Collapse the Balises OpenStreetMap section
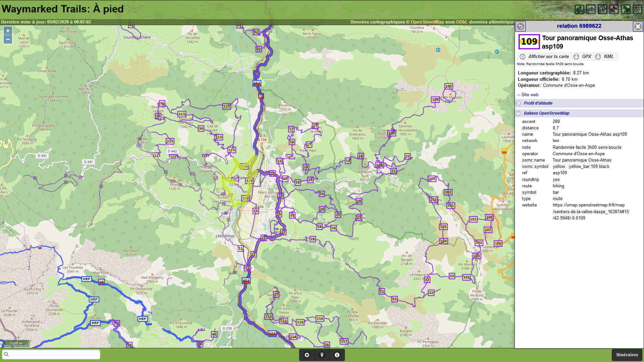The width and height of the screenshot is (644, 362). (x=546, y=113)
